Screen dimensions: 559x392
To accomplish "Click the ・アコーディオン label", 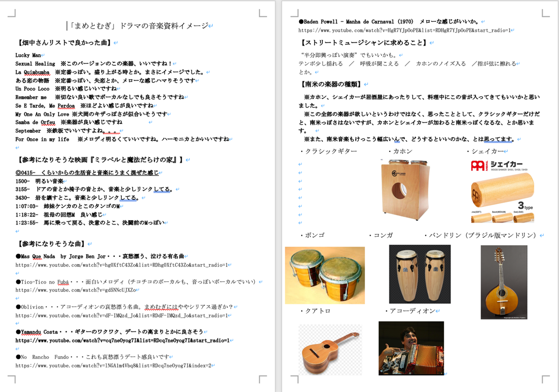I will tap(410, 311).
